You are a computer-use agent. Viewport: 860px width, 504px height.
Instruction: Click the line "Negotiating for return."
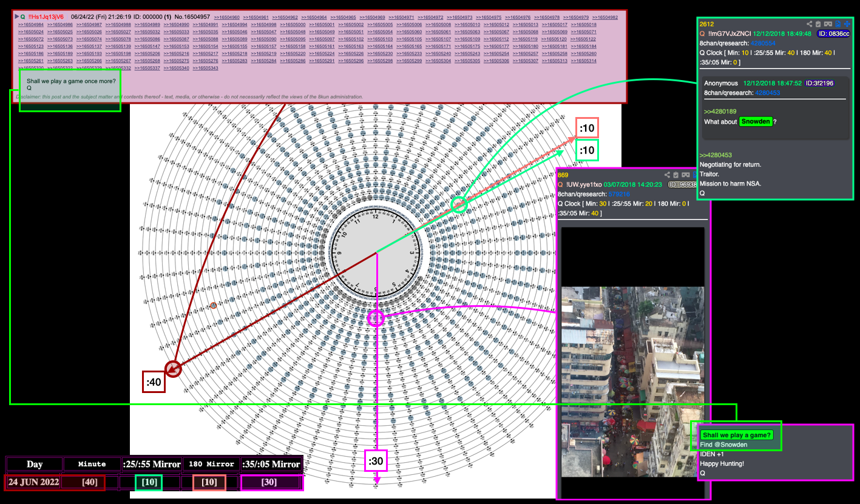pyautogui.click(x=730, y=165)
